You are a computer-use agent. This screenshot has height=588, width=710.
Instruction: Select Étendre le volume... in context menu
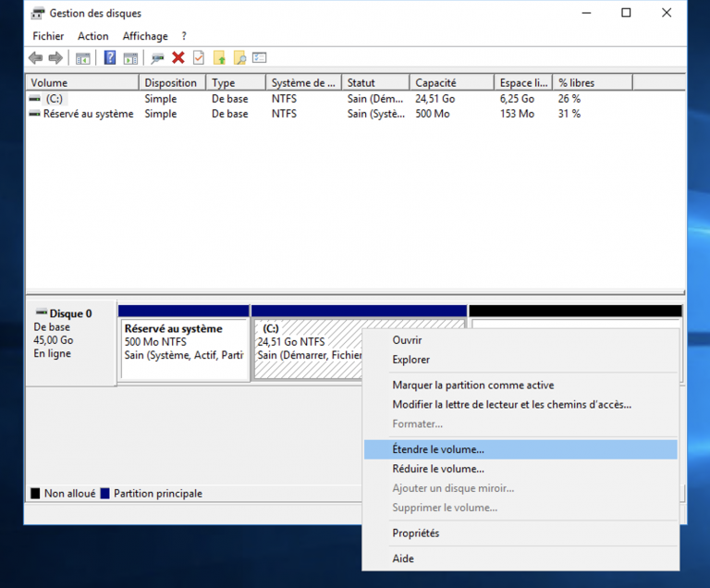point(437,449)
